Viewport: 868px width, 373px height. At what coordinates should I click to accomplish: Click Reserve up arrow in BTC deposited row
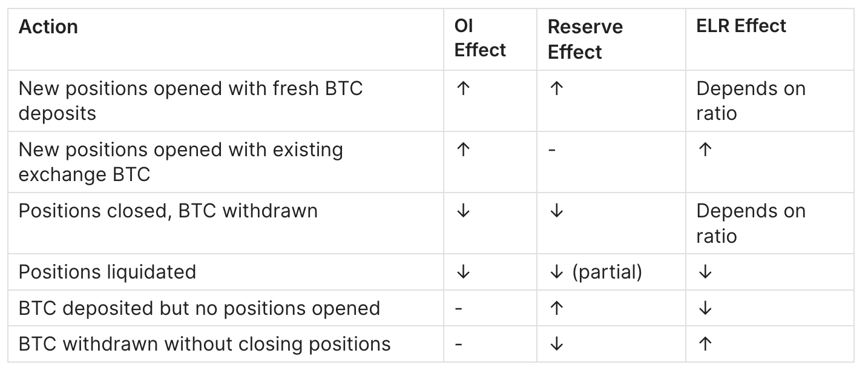point(556,308)
